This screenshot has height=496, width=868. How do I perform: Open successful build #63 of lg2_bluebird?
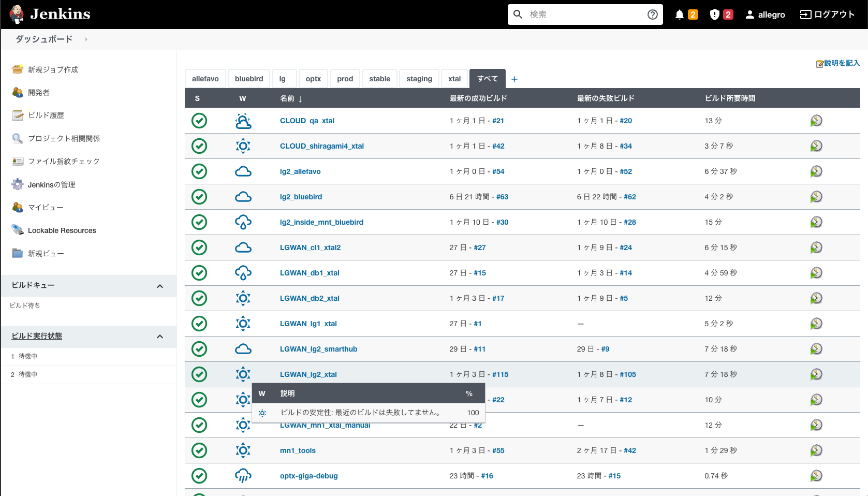(503, 197)
